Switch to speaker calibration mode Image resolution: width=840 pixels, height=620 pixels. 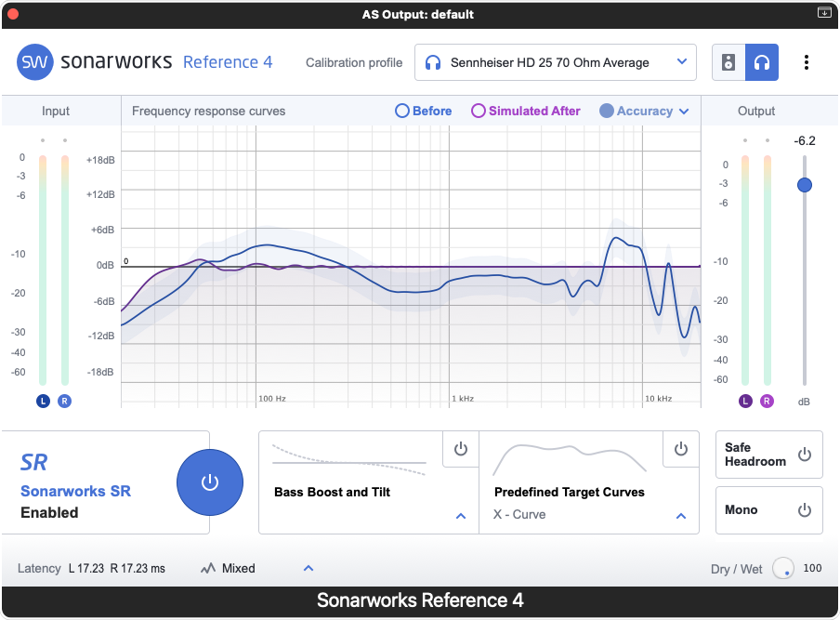tap(728, 62)
